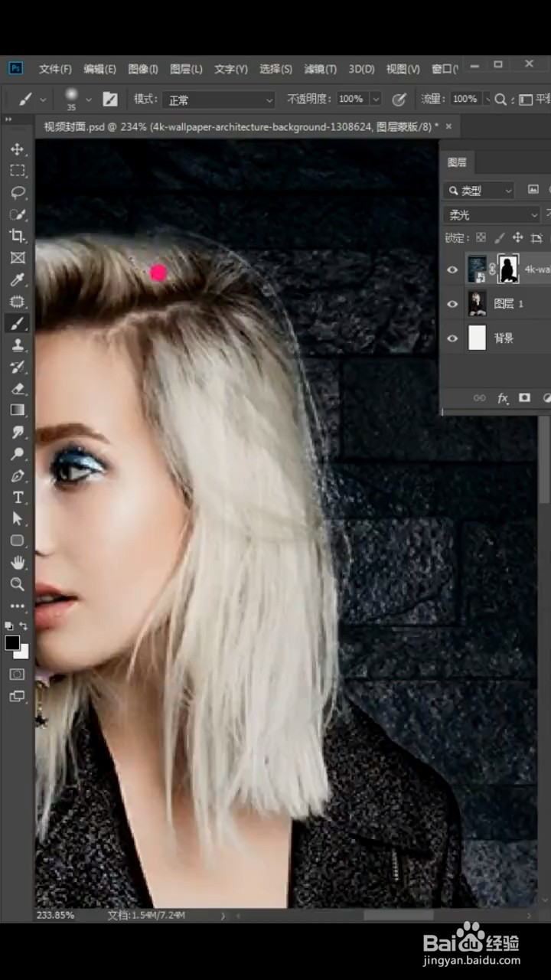Select the Eraser tool

point(17,389)
